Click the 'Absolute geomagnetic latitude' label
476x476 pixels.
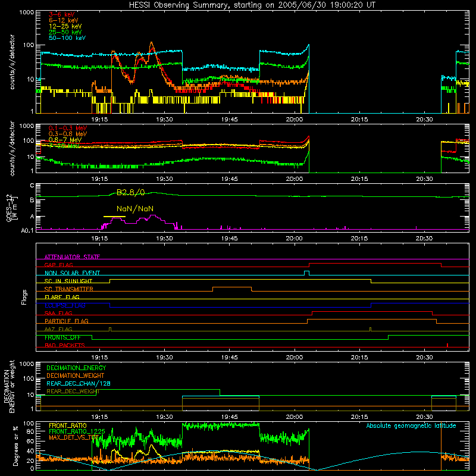[x=411, y=426]
